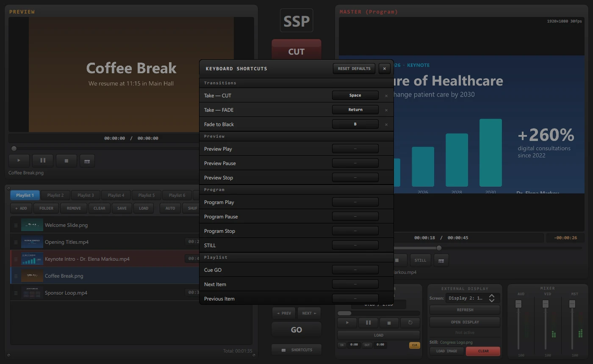This screenshot has height=364, width=593.
Task: Click the SSP logo
Action: [x=296, y=20]
